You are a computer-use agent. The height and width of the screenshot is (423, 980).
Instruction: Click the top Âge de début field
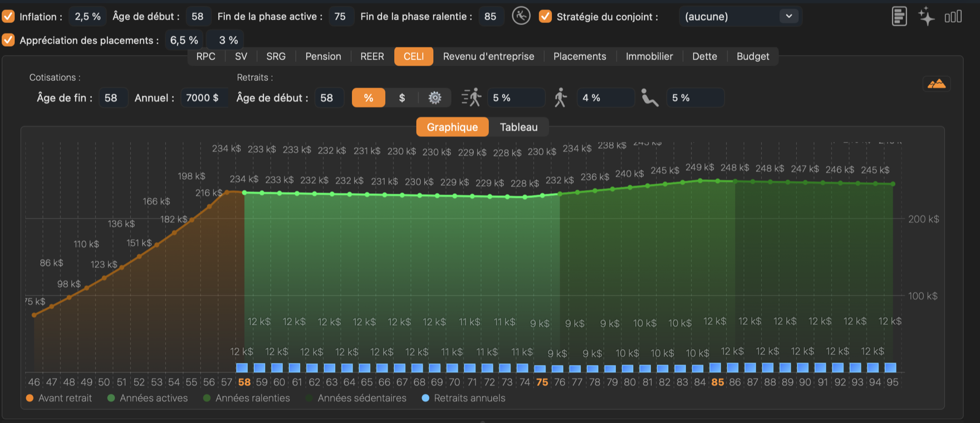pyautogui.click(x=198, y=17)
